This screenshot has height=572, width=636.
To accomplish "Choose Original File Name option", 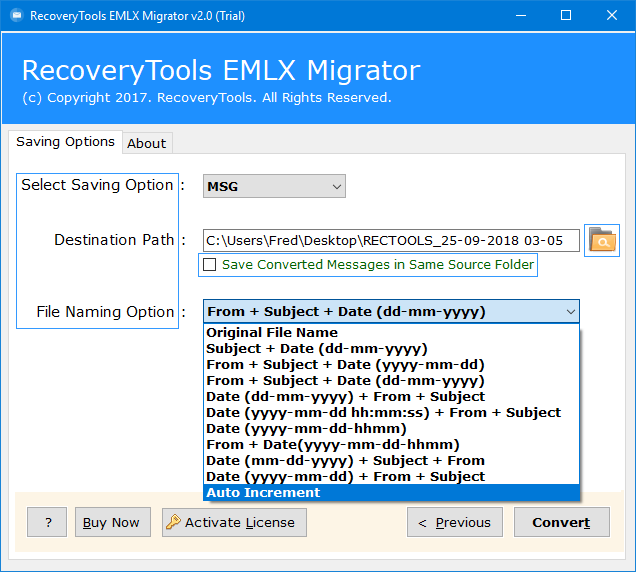I will coord(391,333).
